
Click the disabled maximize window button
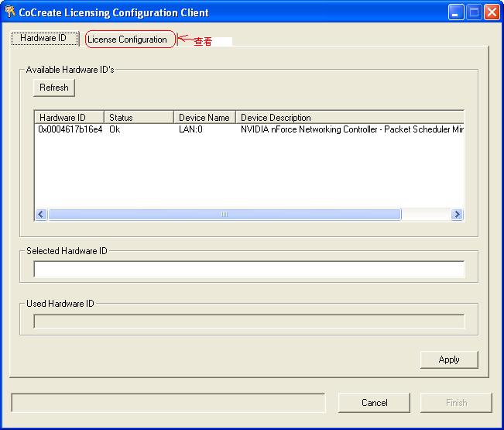point(474,12)
